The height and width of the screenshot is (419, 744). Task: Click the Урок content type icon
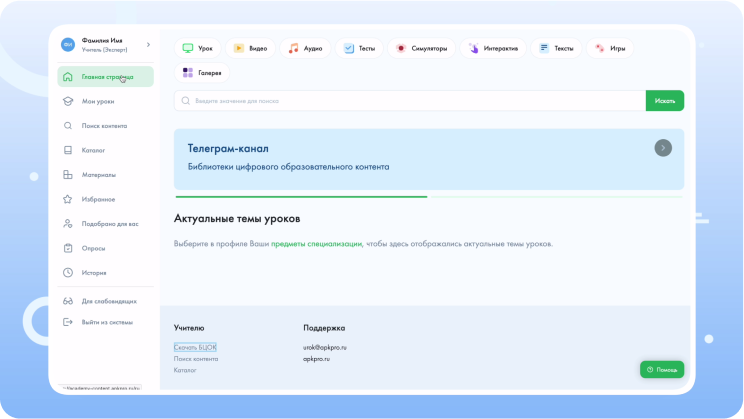click(x=187, y=48)
